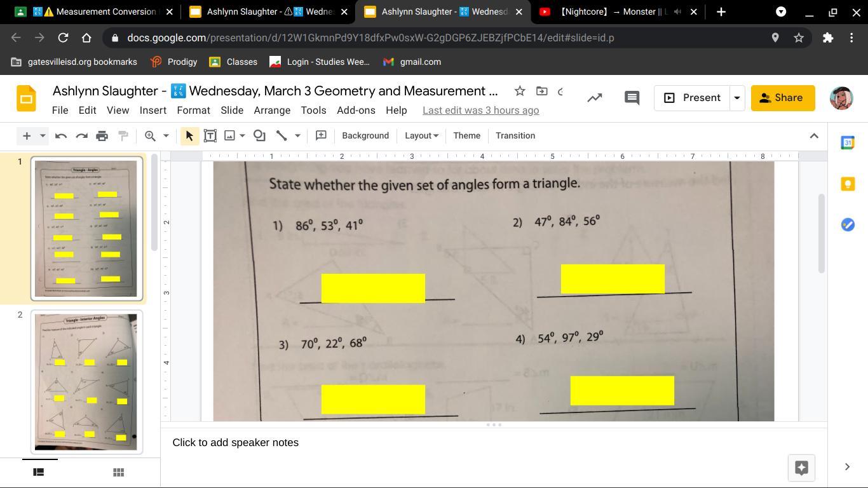Open the File menu
This screenshot has width=868, height=488.
pyautogui.click(x=60, y=111)
